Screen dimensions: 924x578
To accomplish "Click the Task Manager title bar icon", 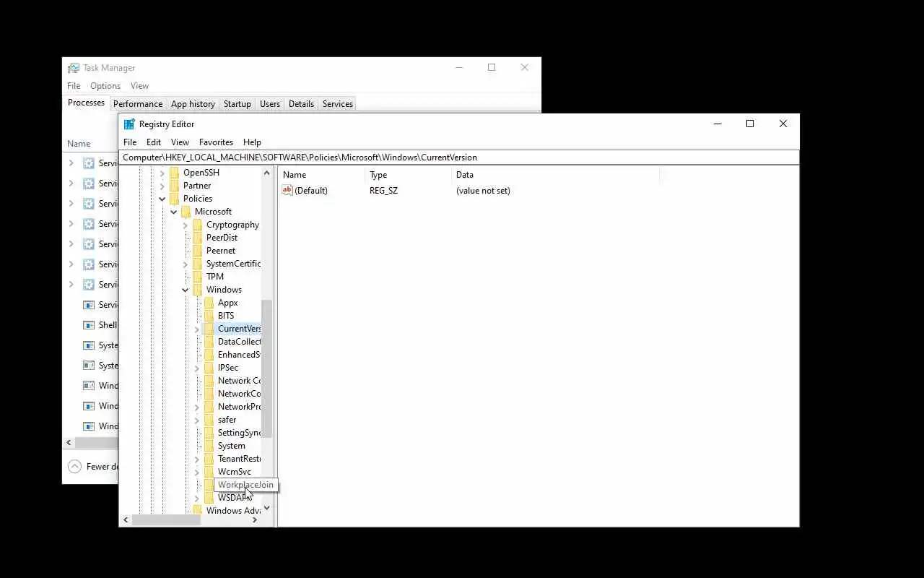I will click(74, 68).
